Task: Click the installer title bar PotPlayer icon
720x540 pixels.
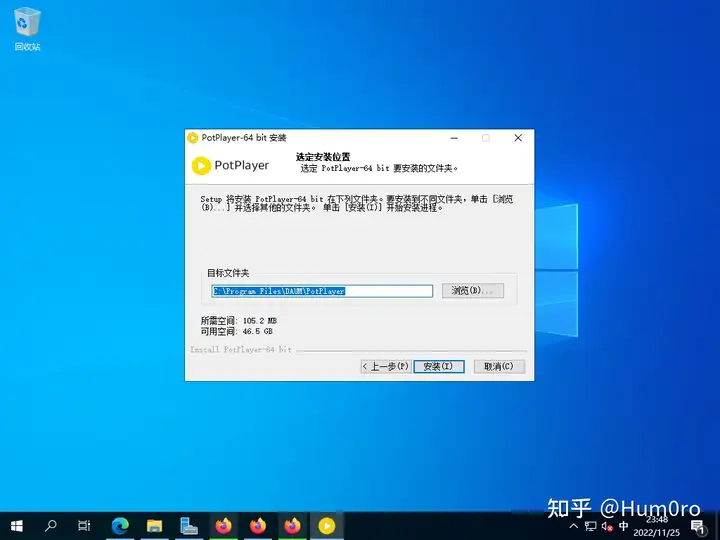Action: click(193, 138)
